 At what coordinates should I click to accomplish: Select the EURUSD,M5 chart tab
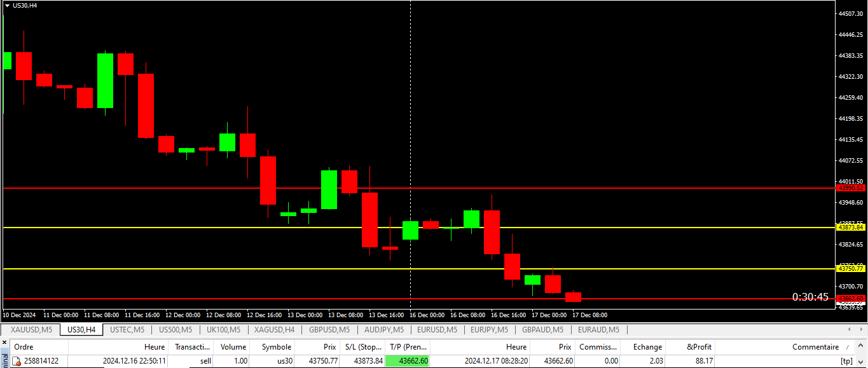point(437,329)
